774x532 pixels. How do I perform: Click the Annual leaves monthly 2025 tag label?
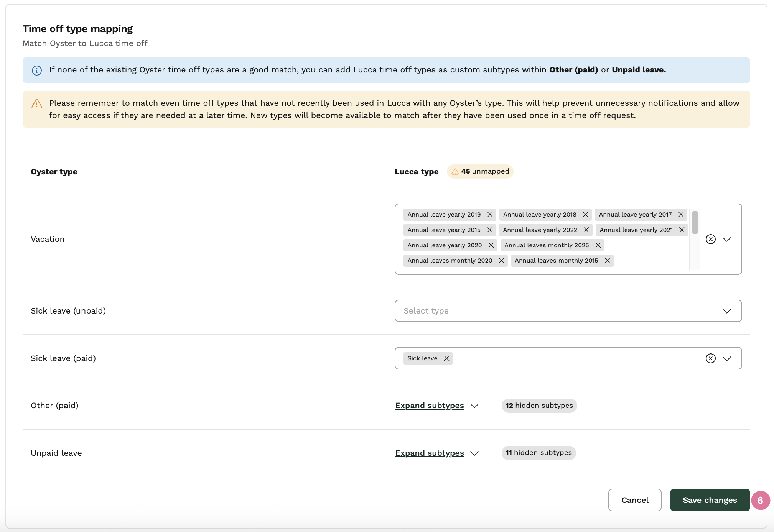547,245
